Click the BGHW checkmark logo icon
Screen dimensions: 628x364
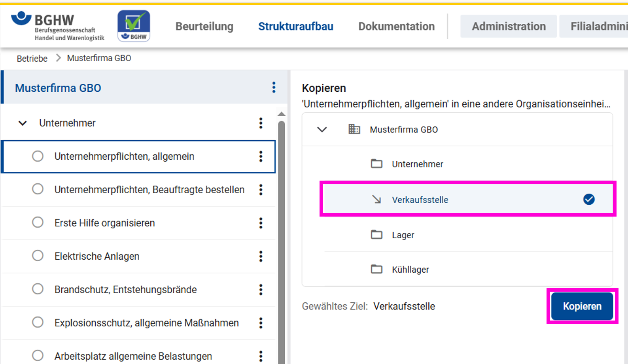point(134,26)
